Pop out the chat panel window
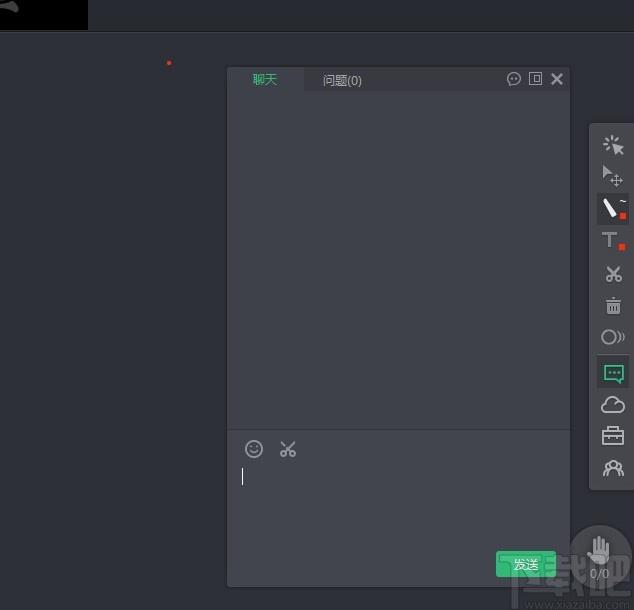 536,79
